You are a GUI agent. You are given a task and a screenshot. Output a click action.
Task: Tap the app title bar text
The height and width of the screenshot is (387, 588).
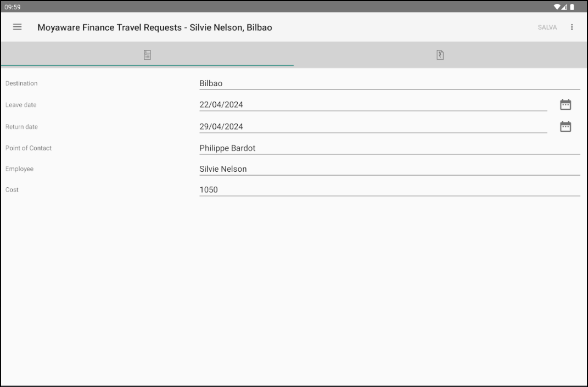[x=153, y=27]
